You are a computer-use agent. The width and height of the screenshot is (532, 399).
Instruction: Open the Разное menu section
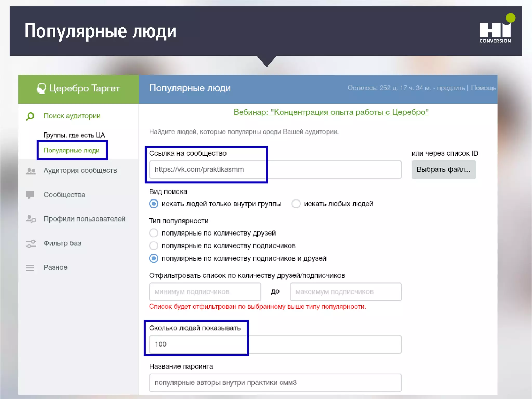coord(55,267)
